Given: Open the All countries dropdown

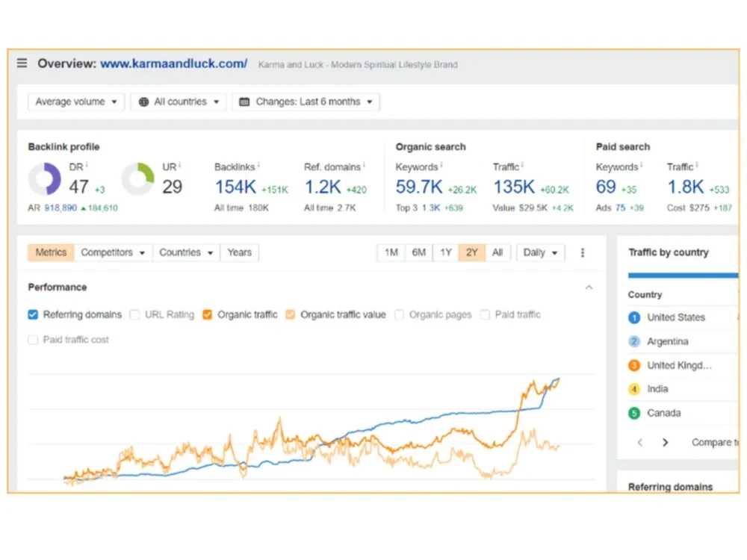Looking at the screenshot, I should click(179, 102).
